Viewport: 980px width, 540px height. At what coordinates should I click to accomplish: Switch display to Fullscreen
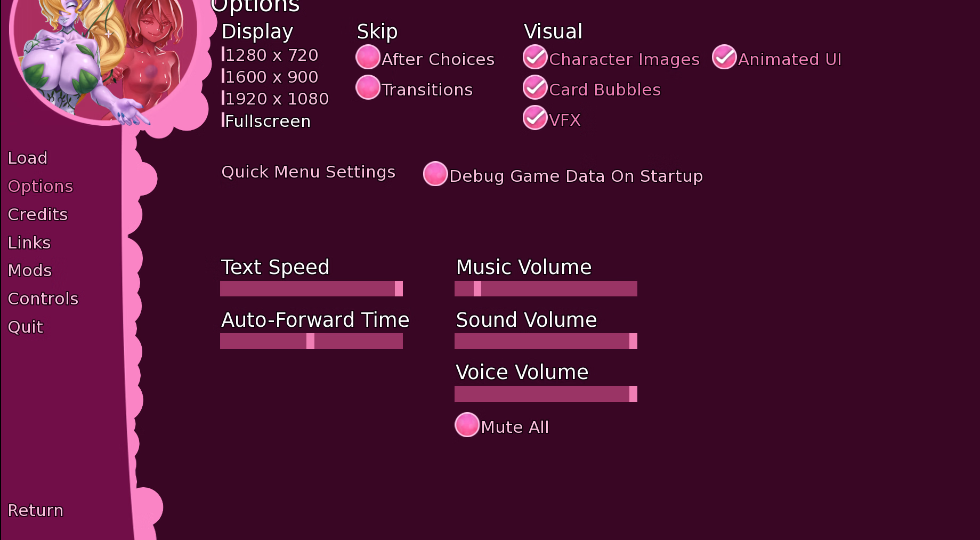pyautogui.click(x=268, y=122)
